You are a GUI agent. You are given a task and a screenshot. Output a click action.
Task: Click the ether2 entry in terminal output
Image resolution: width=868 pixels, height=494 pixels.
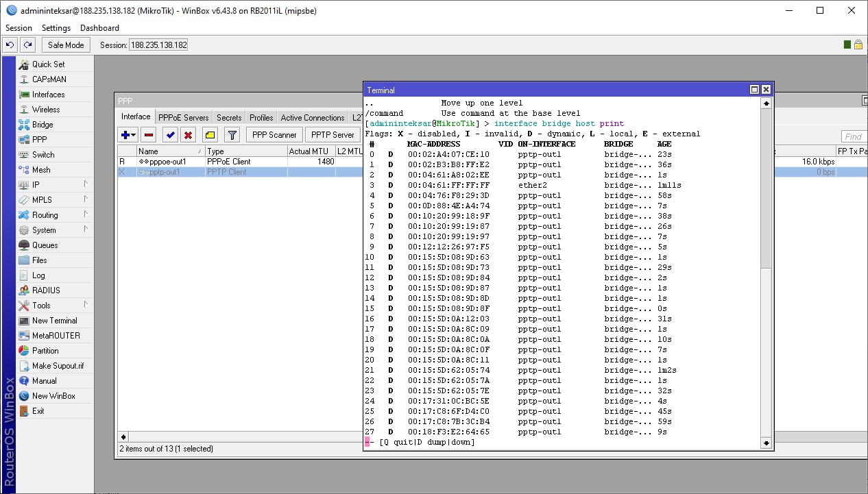pos(533,185)
